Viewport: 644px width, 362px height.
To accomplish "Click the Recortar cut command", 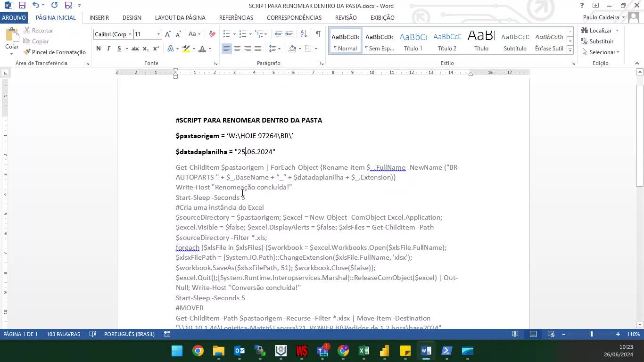I will tap(38, 31).
